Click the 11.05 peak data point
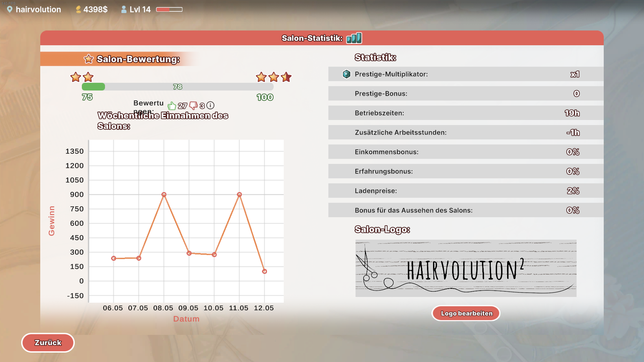This screenshot has width=644, height=362. 239,194
